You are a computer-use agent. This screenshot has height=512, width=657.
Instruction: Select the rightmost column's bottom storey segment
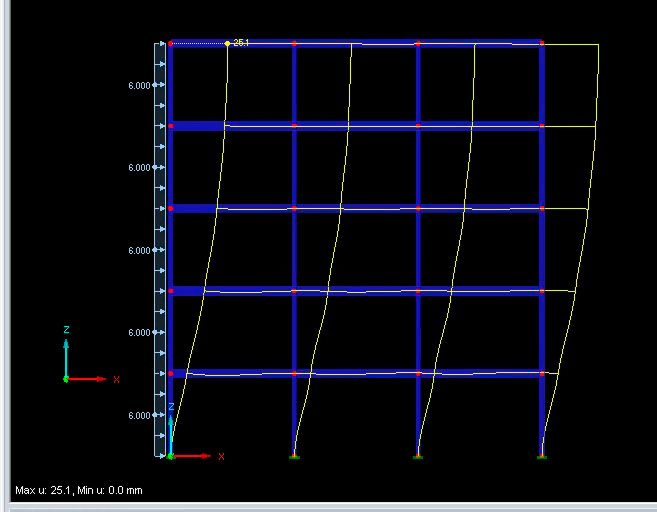click(541, 415)
